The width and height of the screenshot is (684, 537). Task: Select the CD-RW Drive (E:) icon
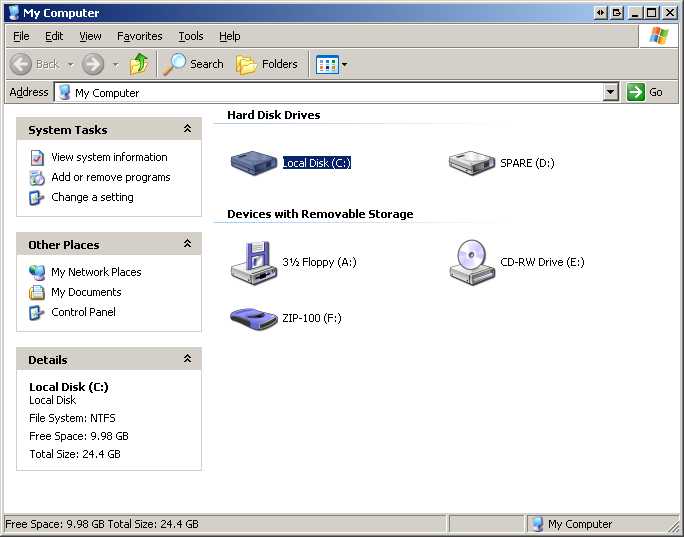click(472, 262)
